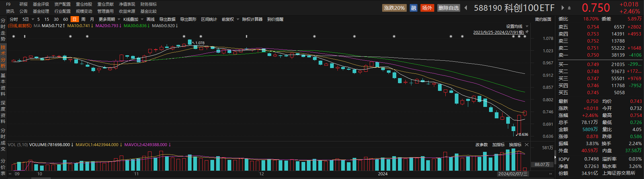Click the pin icon beside the date range
The image size is (644, 179).
tap(527, 32)
